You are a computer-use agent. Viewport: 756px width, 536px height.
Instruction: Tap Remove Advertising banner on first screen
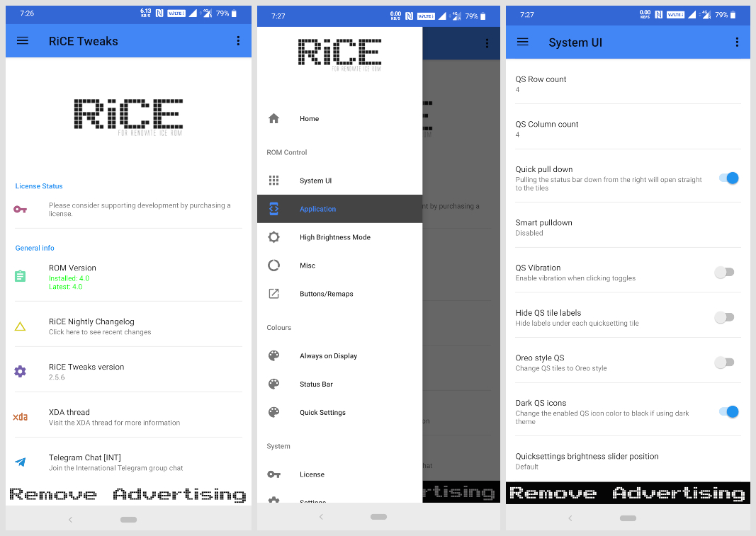pos(128,494)
